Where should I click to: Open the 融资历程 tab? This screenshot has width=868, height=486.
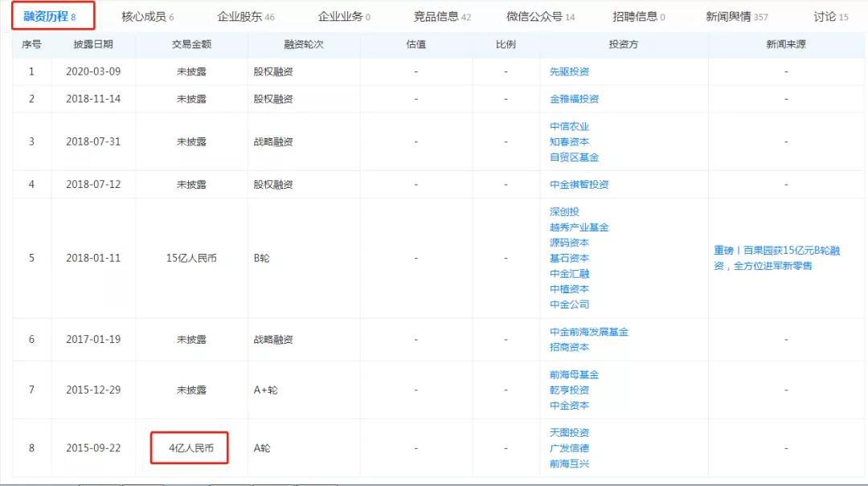[50, 17]
